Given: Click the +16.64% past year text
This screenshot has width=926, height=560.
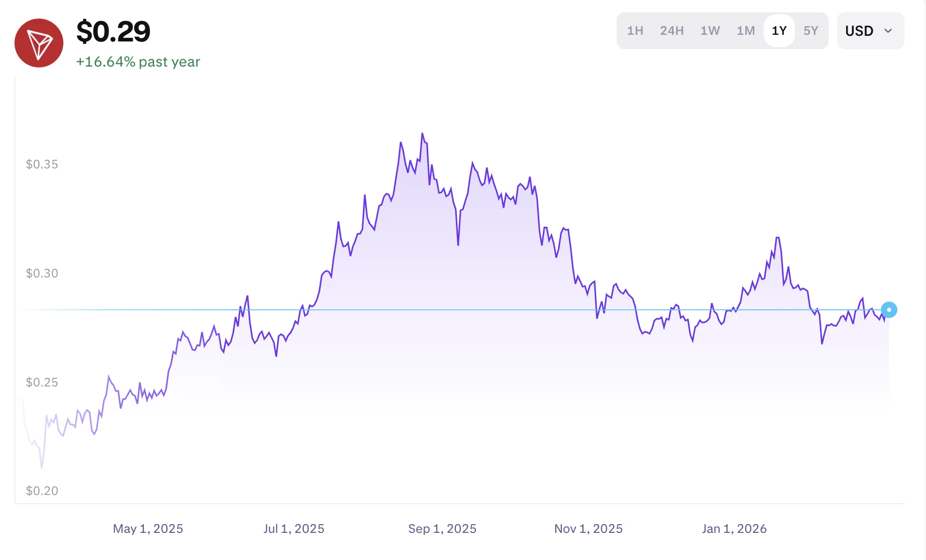Looking at the screenshot, I should [x=138, y=62].
